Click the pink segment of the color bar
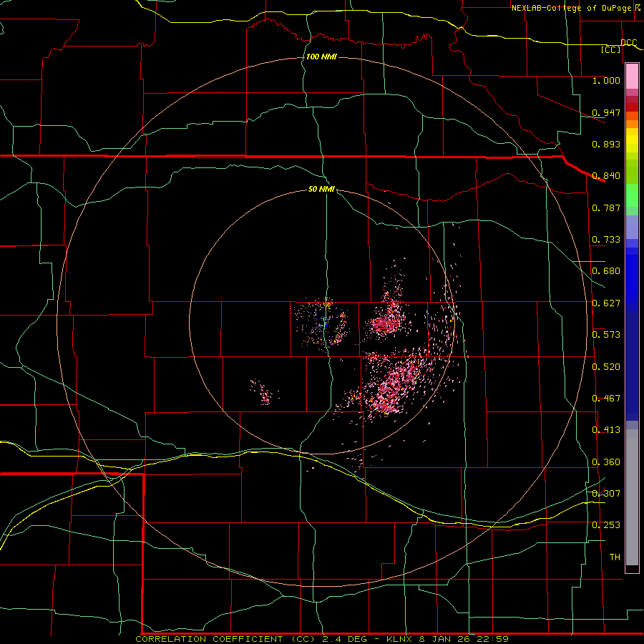644x644 pixels. 632,77
